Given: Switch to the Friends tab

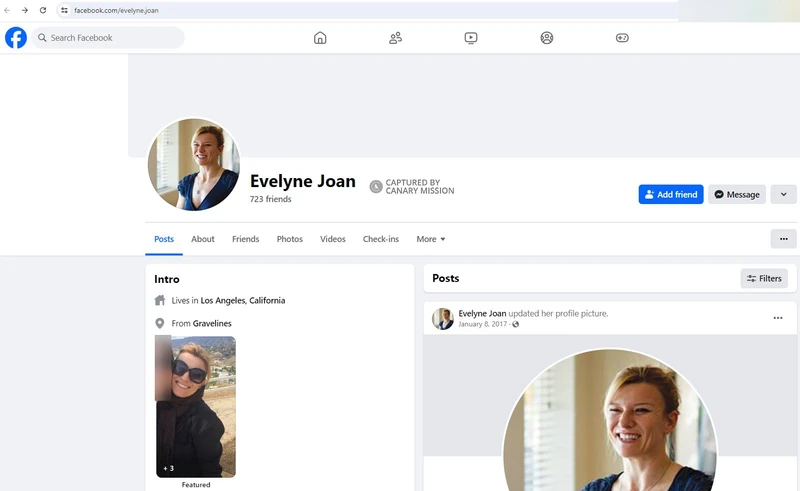Looking at the screenshot, I should click(x=245, y=239).
